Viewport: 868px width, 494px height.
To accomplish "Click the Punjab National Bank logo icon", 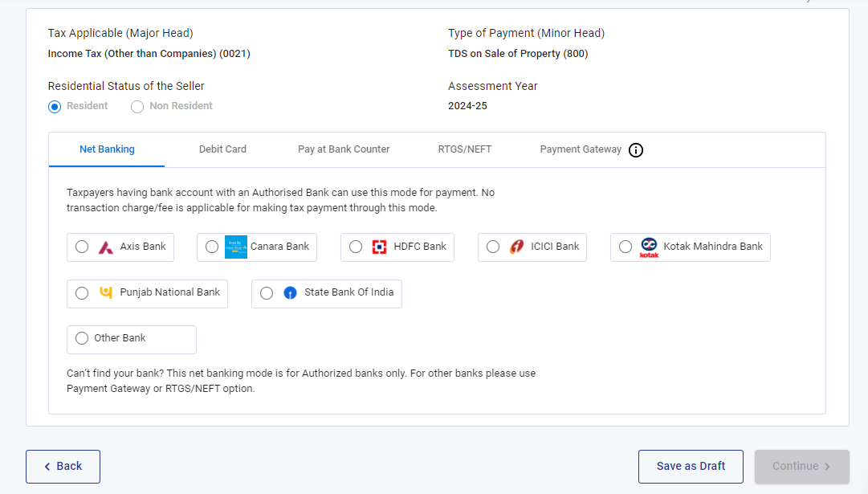I will pos(104,293).
